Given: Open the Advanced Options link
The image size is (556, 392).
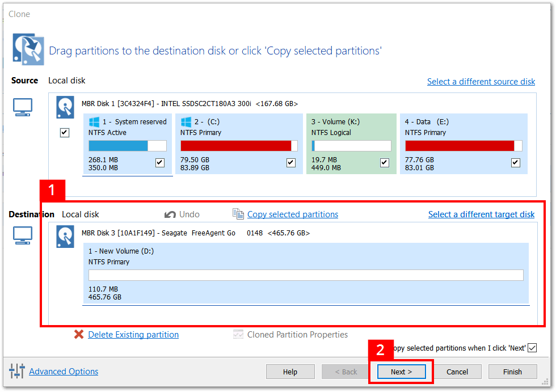Looking at the screenshot, I should (x=64, y=372).
